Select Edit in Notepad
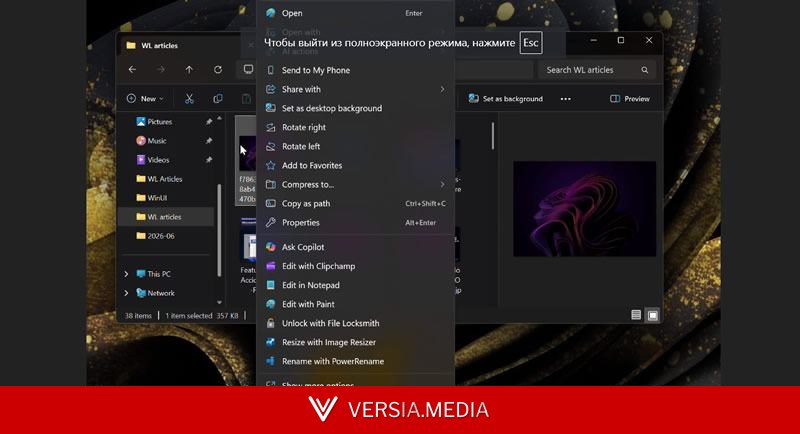Image resolution: width=800 pixels, height=434 pixels. coord(355,285)
